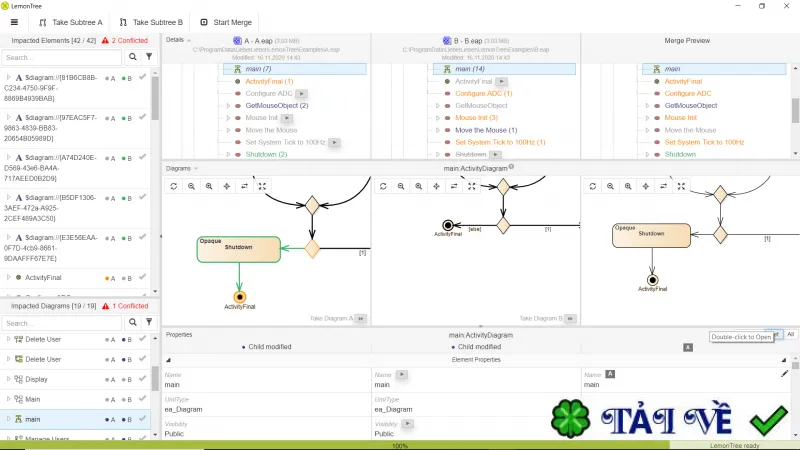Screen dimensions: 800x450
Task: Refresh the Merge Preview diagram
Action: point(592,186)
